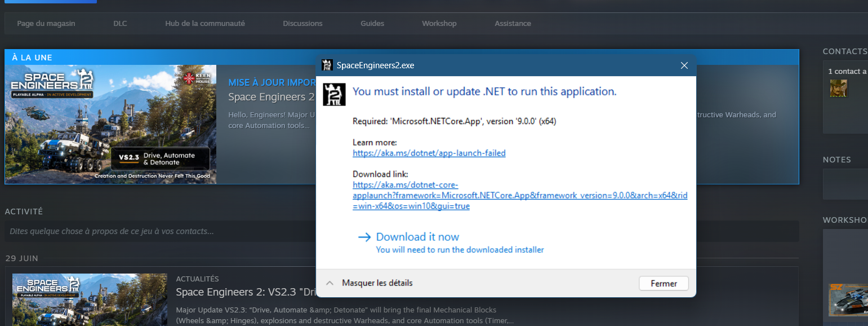Open the dotnet-core-applaunch download link
This screenshot has height=326, width=868.
[x=520, y=195]
